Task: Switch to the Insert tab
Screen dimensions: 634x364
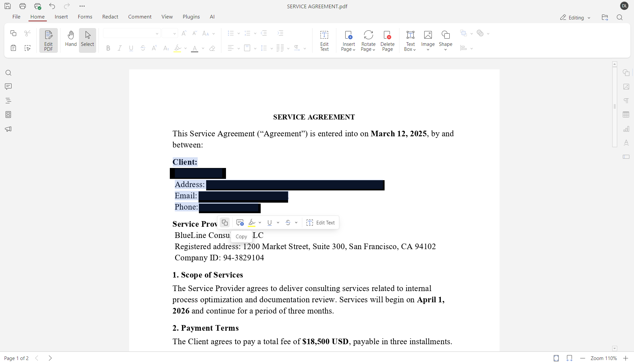Action: click(x=61, y=17)
